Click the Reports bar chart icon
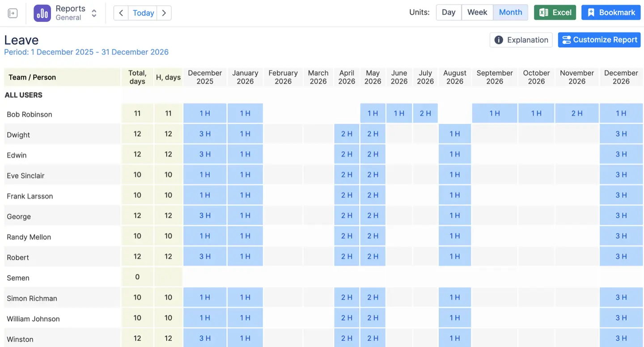 click(x=42, y=13)
